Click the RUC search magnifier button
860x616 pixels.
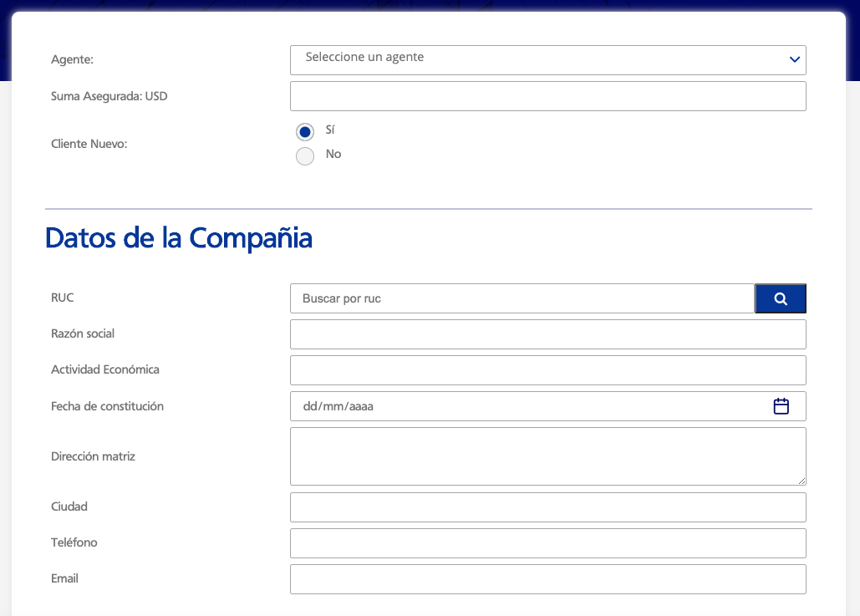[x=781, y=298]
